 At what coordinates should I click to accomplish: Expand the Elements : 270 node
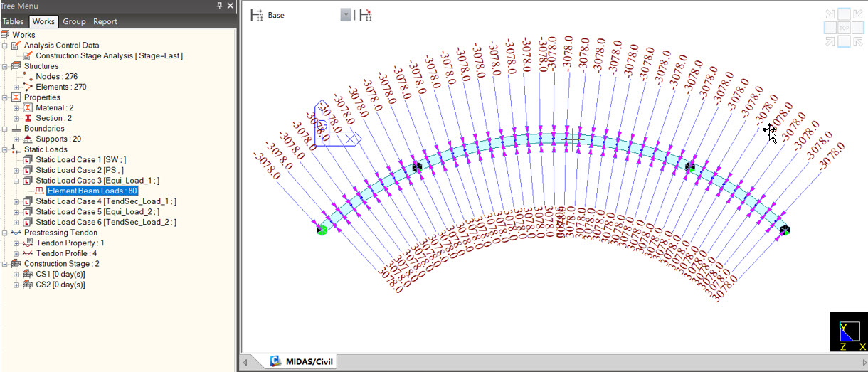tap(16, 87)
